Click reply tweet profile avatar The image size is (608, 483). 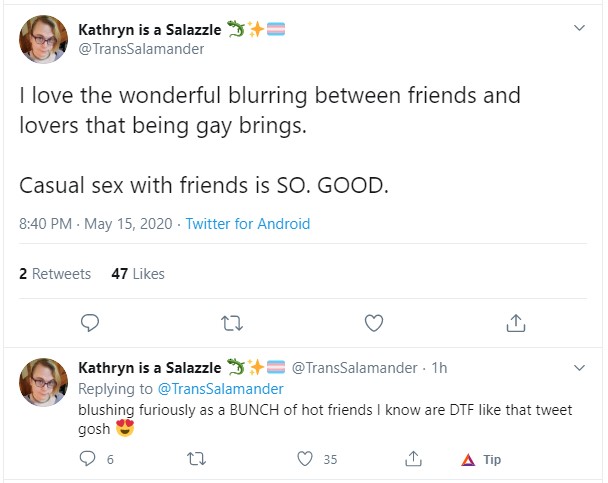pos(43,382)
